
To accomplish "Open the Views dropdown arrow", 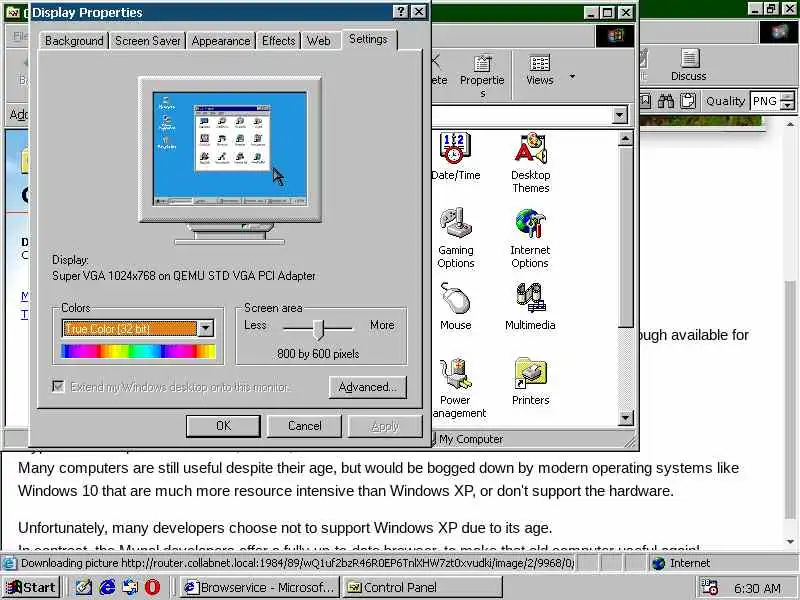I will [572, 77].
